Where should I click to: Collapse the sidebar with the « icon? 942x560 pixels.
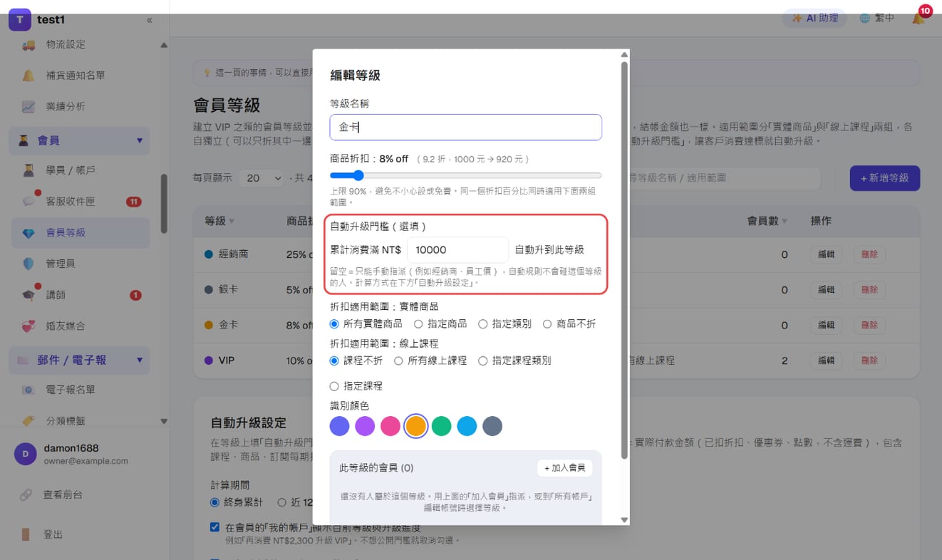tap(150, 20)
